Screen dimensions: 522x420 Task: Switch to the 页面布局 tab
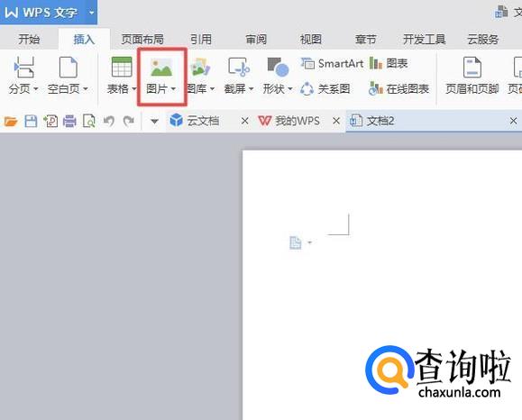click(142, 40)
